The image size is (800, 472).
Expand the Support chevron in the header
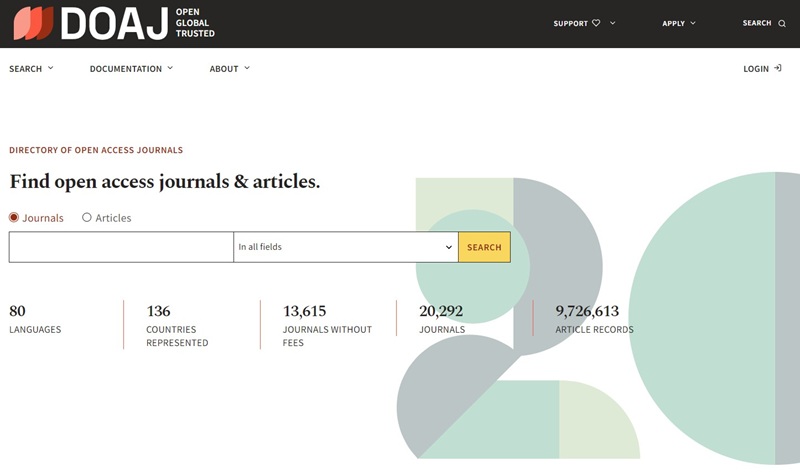pos(612,23)
